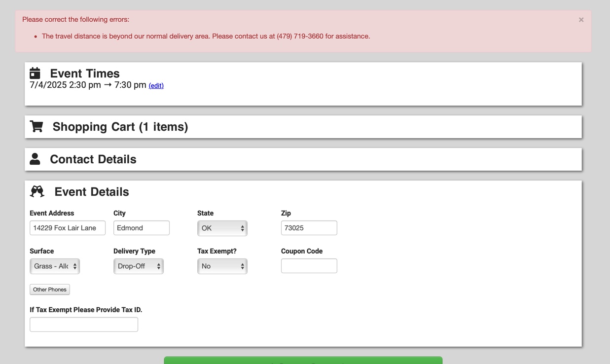Viewport: 610px width, 364px height.
Task: Open the Tax Exempt dropdown
Action: [222, 266]
